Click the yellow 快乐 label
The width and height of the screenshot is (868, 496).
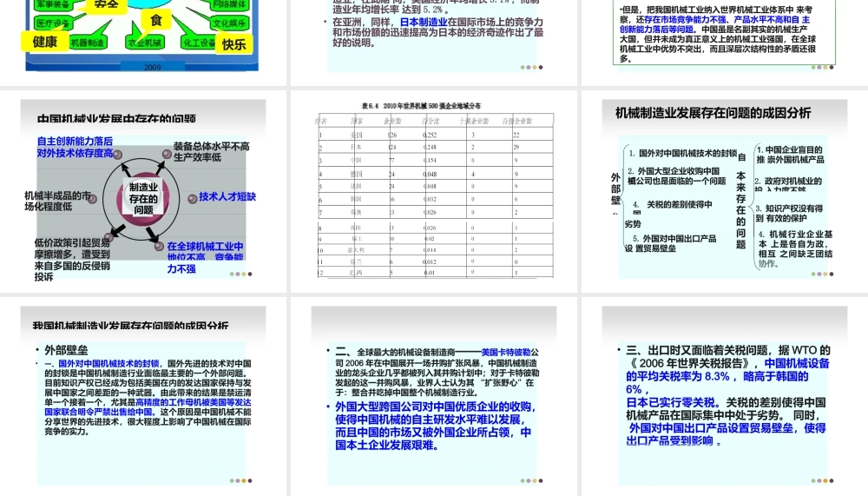[233, 44]
